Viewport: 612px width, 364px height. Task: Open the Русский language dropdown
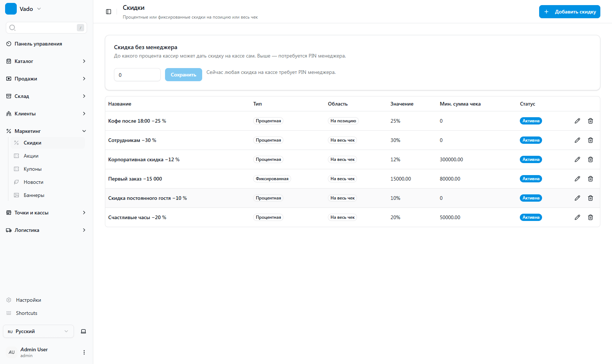click(x=38, y=331)
